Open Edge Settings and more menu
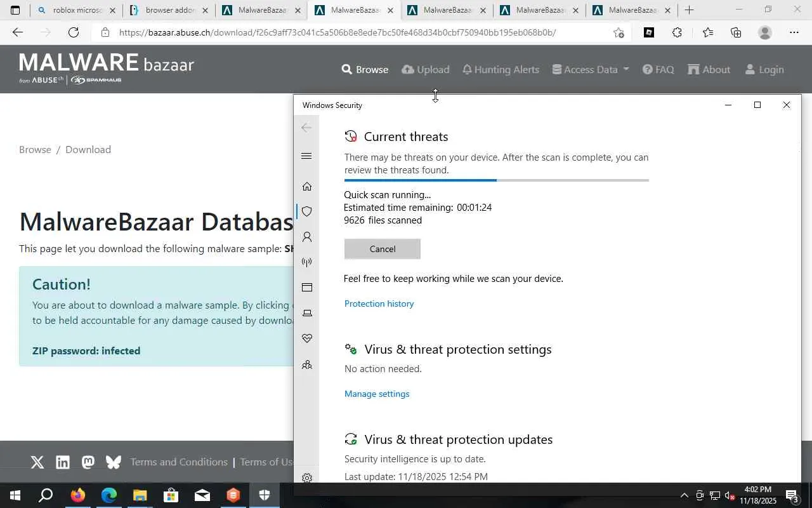This screenshot has height=508, width=812. pos(794,32)
